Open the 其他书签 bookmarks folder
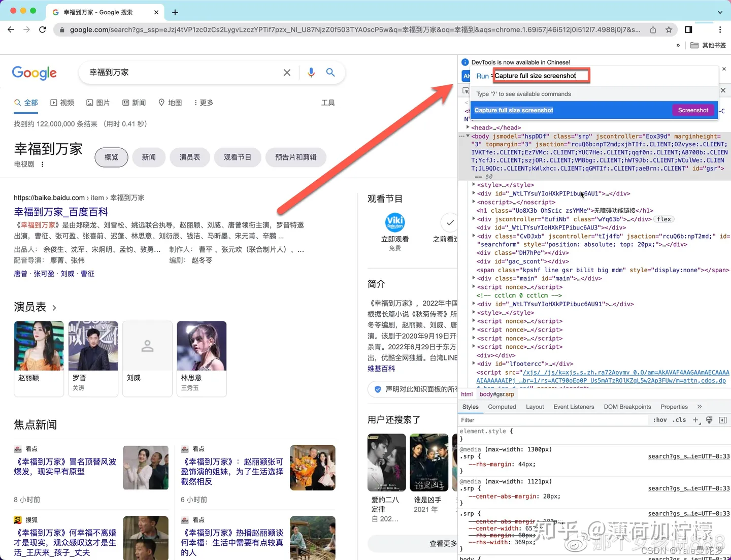 coord(709,45)
